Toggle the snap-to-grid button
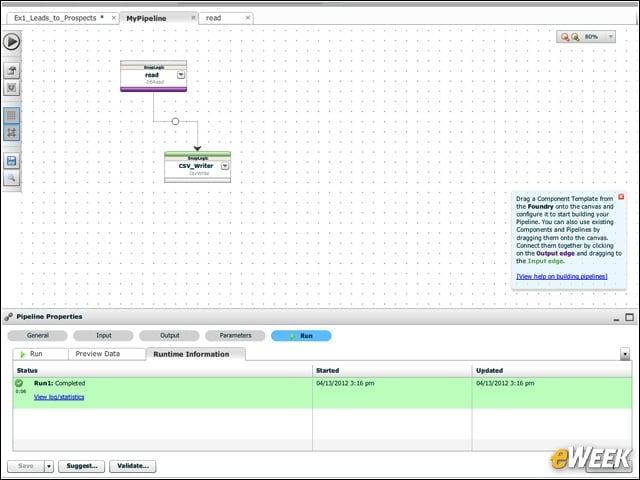This screenshot has height=480, width=640. coord(11,133)
